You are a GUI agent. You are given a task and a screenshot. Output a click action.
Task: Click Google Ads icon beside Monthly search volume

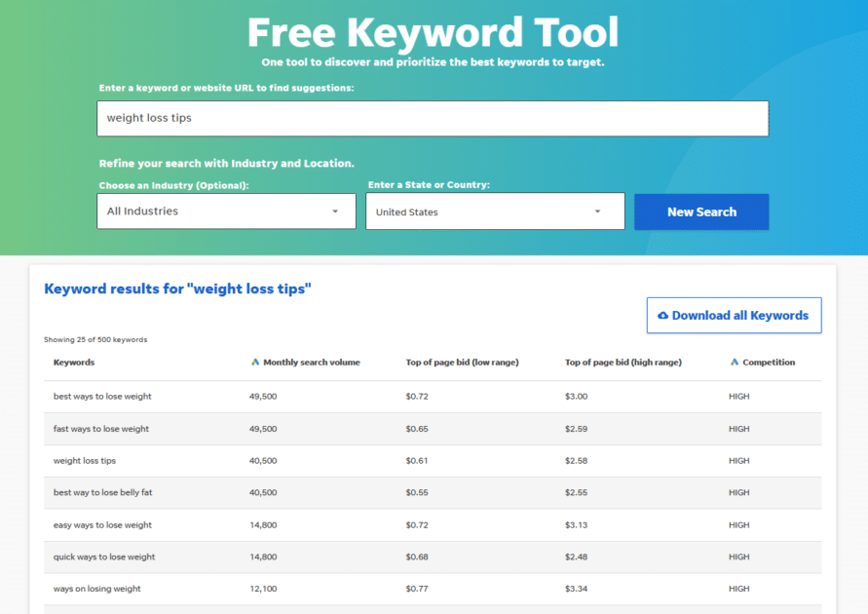(255, 363)
